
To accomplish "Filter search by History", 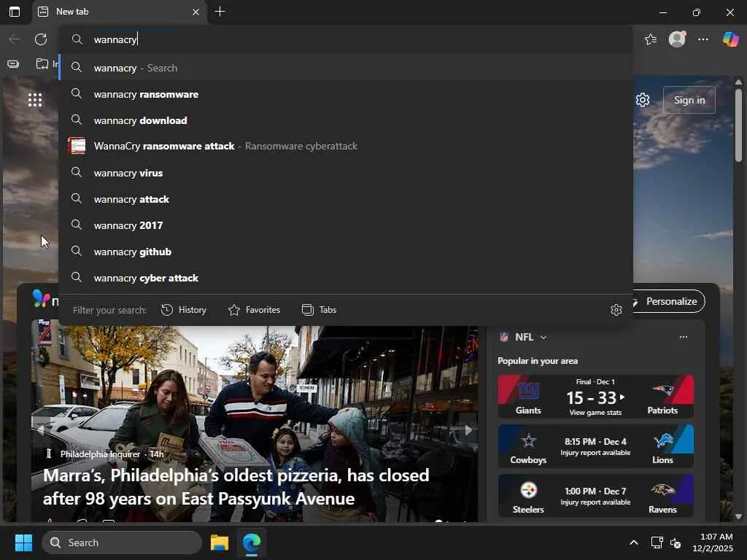I will pos(184,310).
